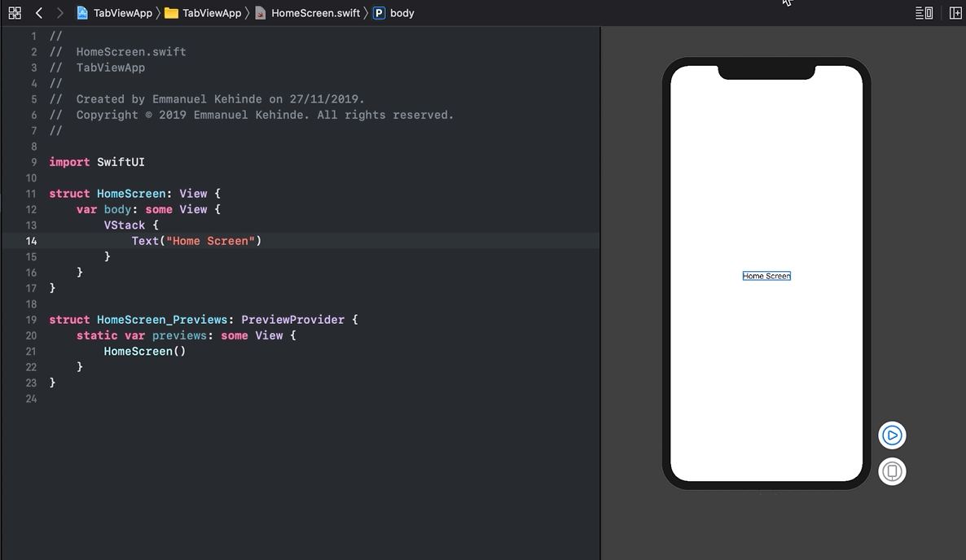Click Copyright comment on line 6
Image resolution: width=966 pixels, height=560 pixels.
point(252,115)
